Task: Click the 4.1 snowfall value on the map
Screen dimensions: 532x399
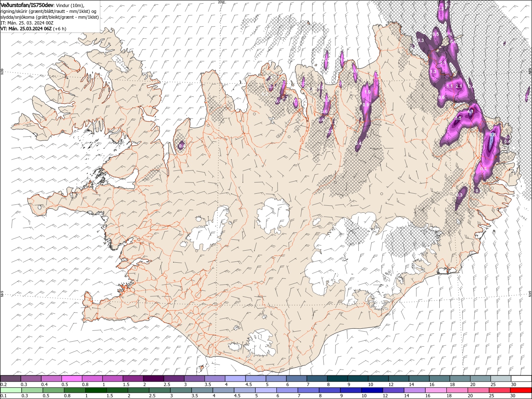Action: 471,111
